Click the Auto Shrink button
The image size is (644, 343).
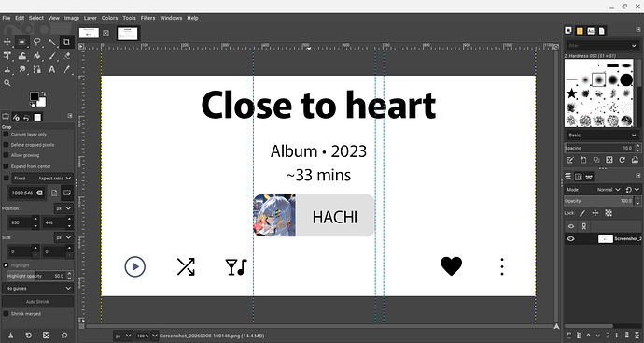coord(37,302)
